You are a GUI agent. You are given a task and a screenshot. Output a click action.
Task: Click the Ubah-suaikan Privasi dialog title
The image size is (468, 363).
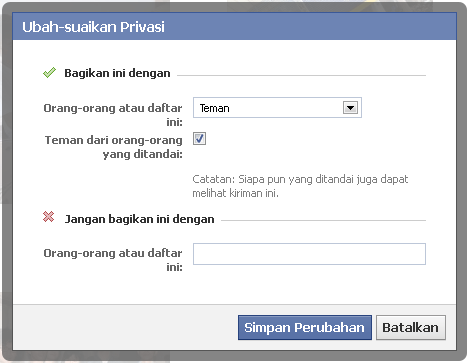[x=93, y=27]
